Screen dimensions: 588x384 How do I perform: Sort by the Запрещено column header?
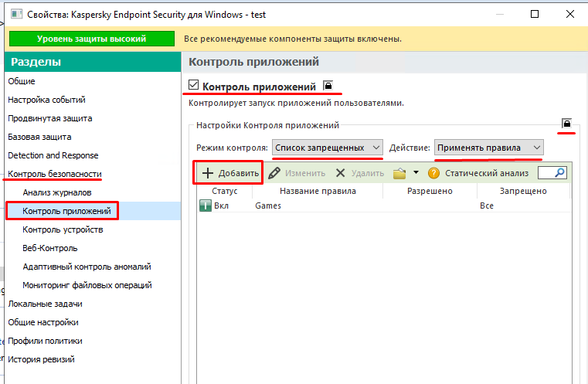point(523,191)
